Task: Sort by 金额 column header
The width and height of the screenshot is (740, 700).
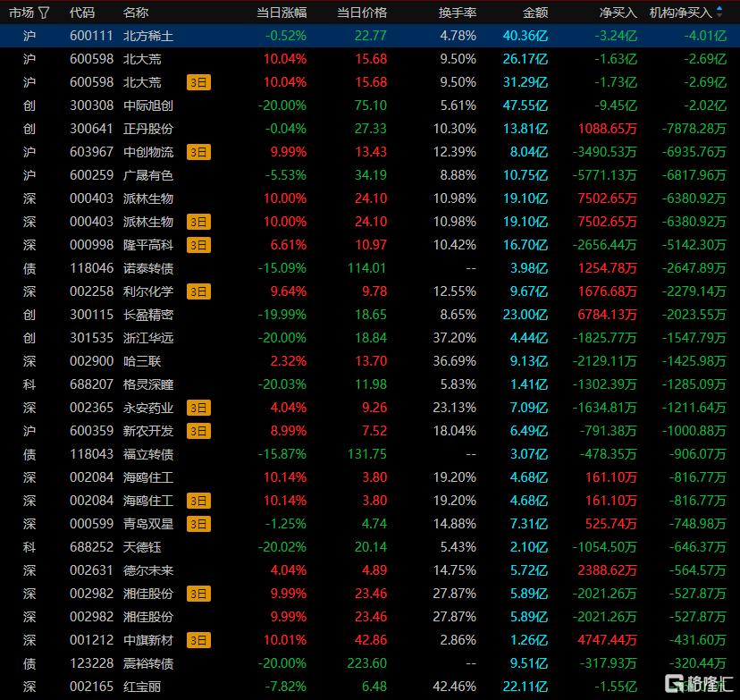Action: pos(535,13)
